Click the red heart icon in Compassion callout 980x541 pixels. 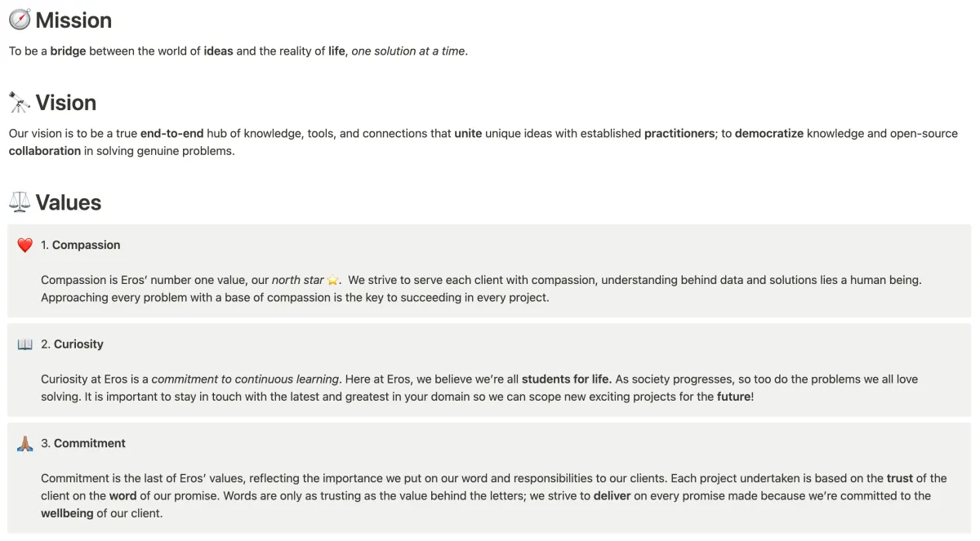[25, 245]
